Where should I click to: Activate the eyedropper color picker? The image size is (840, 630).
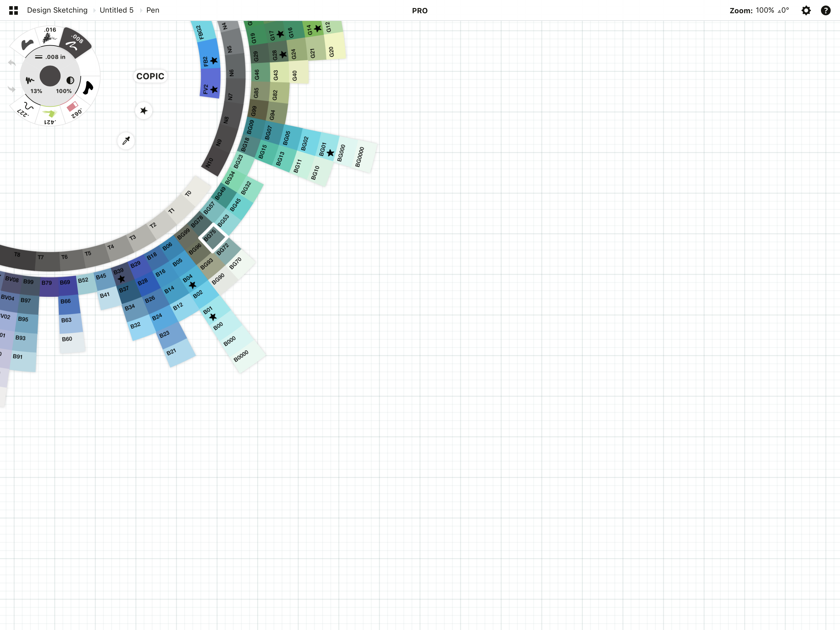click(126, 141)
